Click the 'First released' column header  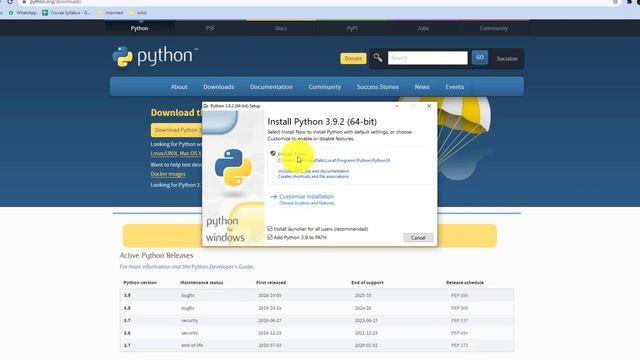click(x=271, y=282)
